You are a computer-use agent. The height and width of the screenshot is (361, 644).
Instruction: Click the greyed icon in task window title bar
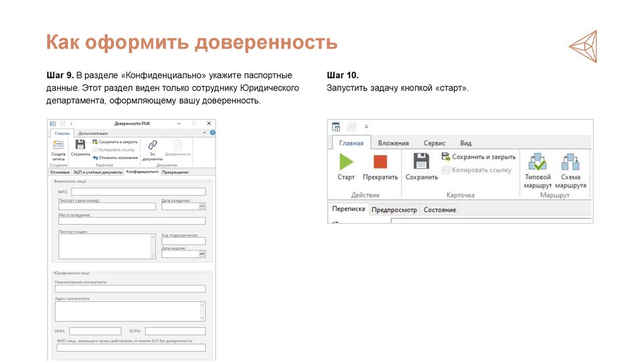point(351,126)
